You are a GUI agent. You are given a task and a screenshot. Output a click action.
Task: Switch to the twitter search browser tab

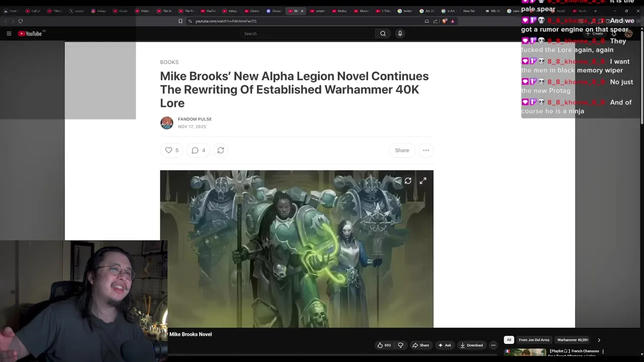click(405, 11)
